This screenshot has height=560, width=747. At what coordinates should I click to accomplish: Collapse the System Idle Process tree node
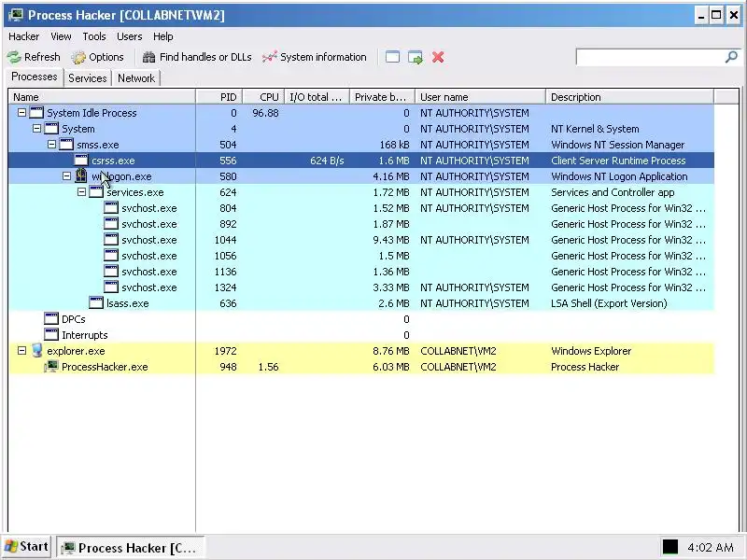coord(21,113)
